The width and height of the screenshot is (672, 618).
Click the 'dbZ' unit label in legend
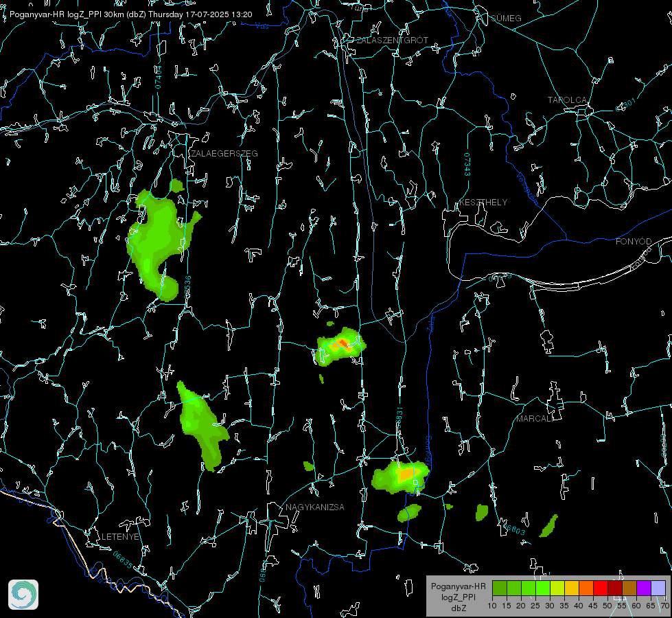pyautogui.click(x=458, y=608)
